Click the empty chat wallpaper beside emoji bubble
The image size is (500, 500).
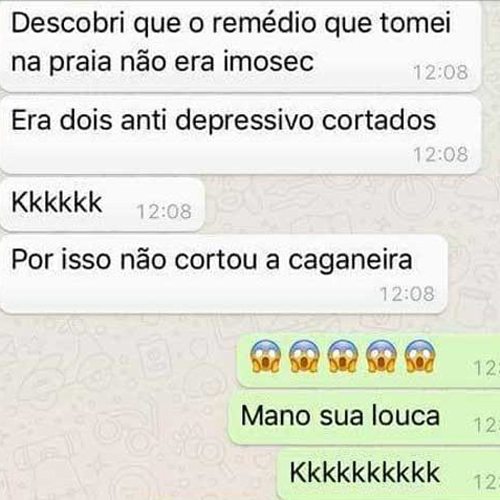[x=117, y=360]
